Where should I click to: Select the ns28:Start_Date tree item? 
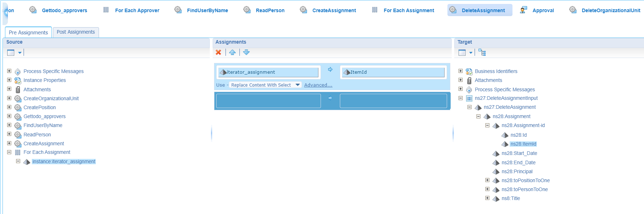point(519,153)
